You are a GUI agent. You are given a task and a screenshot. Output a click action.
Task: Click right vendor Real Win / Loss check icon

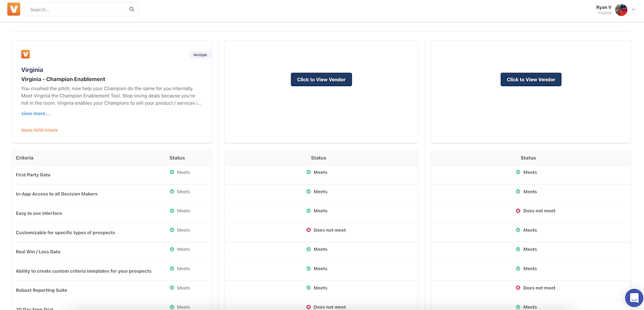[x=518, y=249]
